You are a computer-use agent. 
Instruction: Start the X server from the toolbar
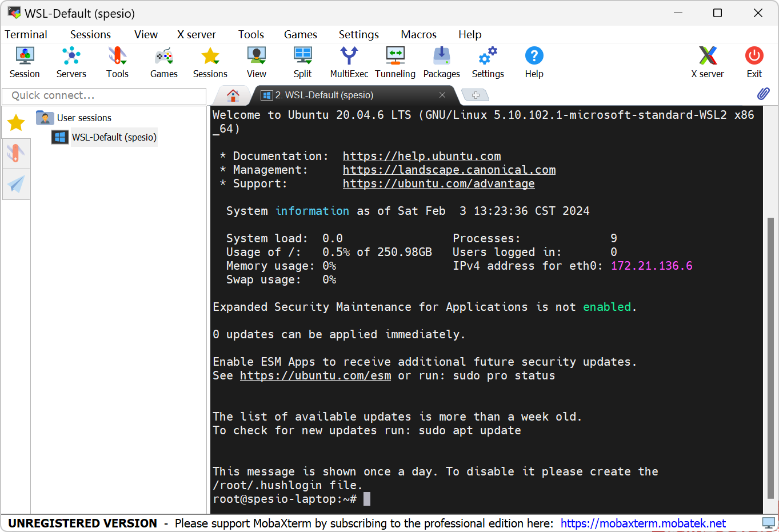coord(708,62)
